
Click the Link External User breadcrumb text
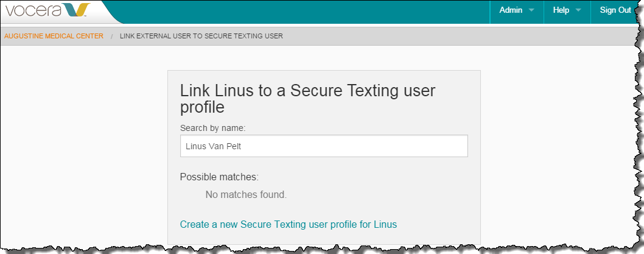201,36
